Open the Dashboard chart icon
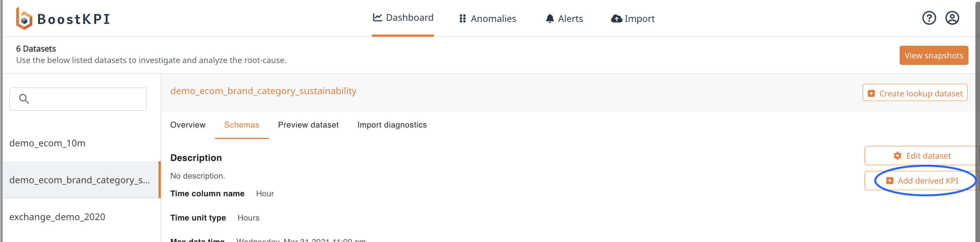980x242 pixels. tap(378, 17)
